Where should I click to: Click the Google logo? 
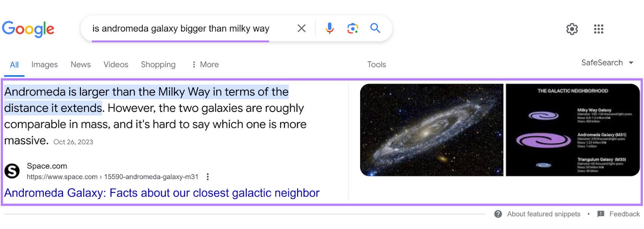coord(28,29)
